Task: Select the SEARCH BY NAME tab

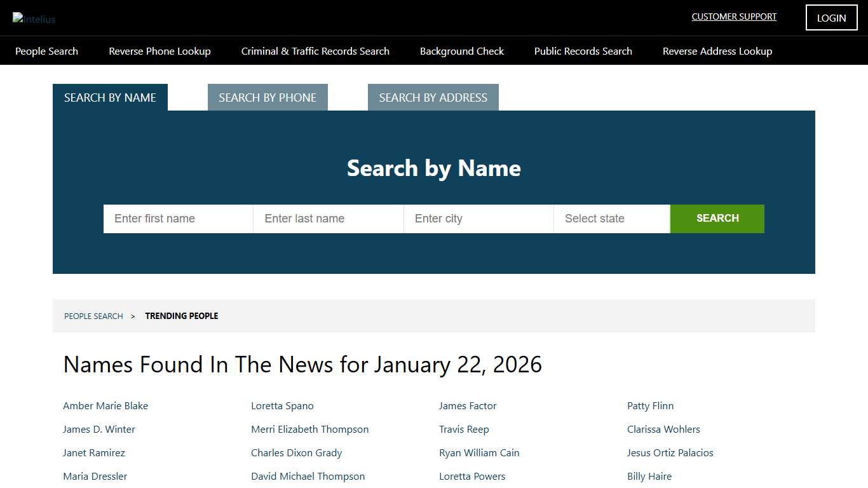Action: (x=110, y=97)
